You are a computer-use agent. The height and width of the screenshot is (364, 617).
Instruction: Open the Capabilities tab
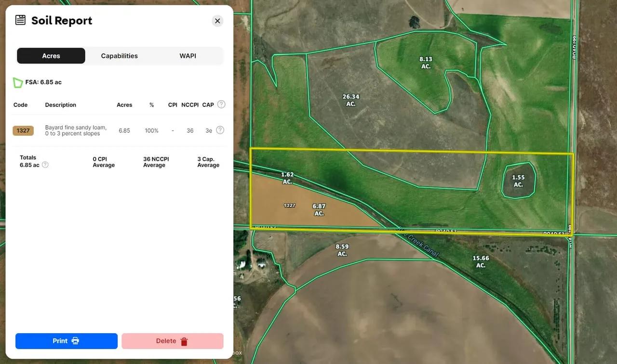pyautogui.click(x=120, y=56)
